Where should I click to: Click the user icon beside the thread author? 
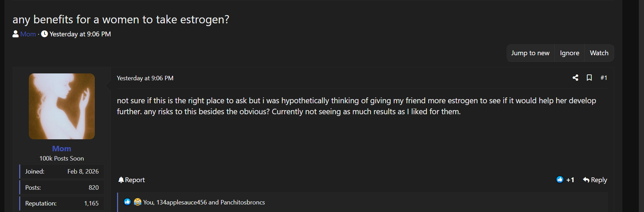coord(15,34)
